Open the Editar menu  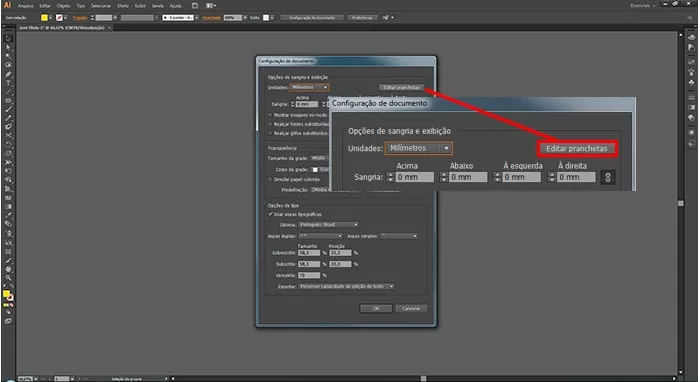pyautogui.click(x=45, y=6)
